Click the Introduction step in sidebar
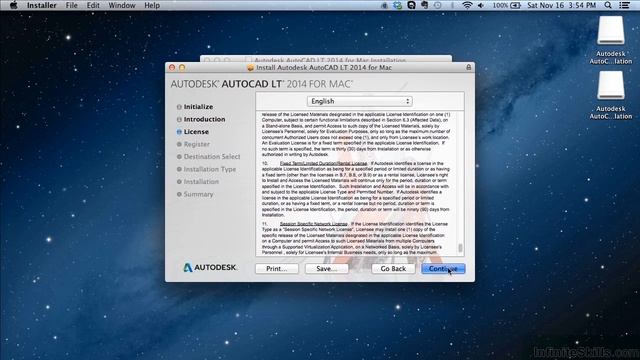Viewport: 640px width, 360px height. coord(201,119)
